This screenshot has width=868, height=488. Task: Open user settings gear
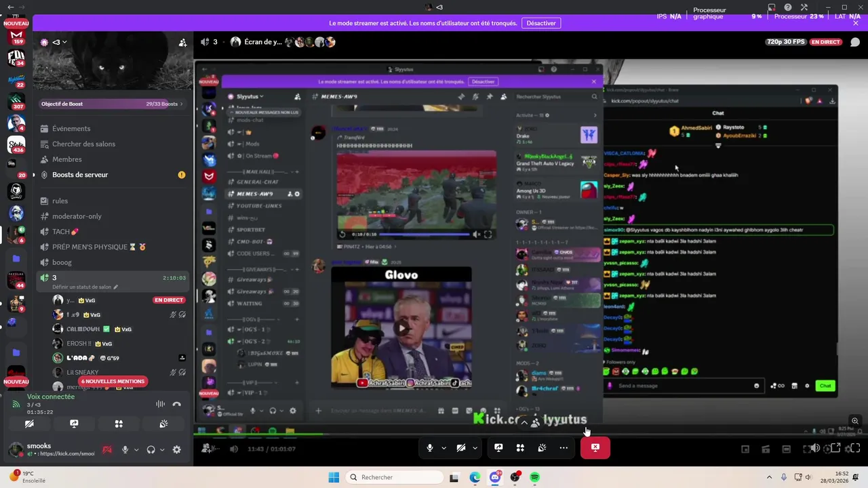[x=177, y=449]
